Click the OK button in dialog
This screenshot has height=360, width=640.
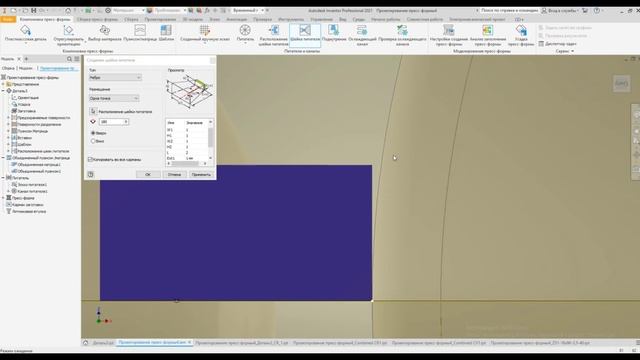click(x=148, y=174)
